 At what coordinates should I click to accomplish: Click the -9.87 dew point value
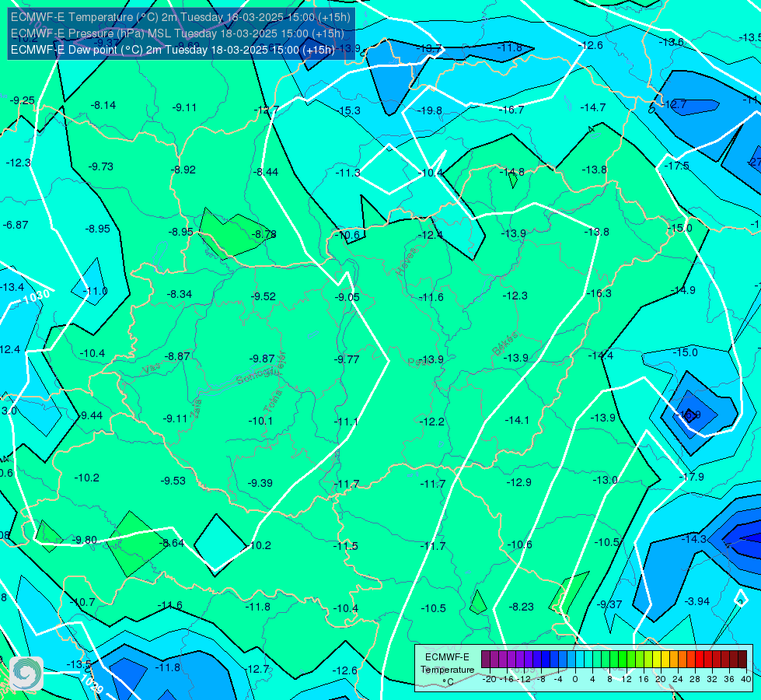tap(262, 359)
